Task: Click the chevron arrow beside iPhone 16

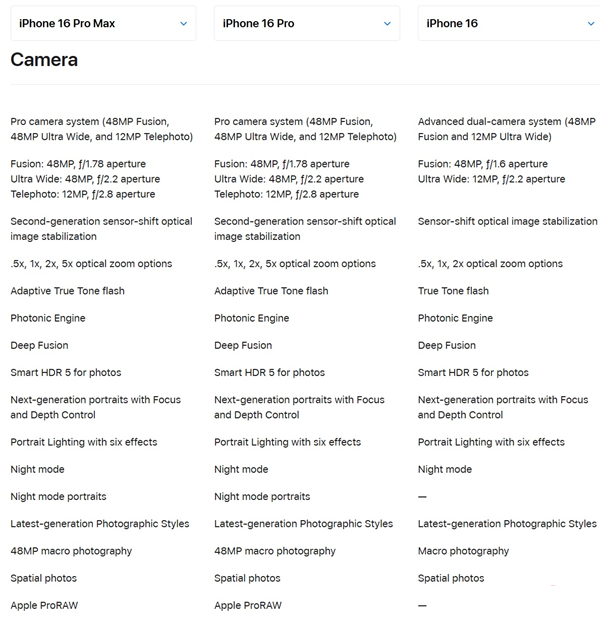Action: (x=591, y=24)
